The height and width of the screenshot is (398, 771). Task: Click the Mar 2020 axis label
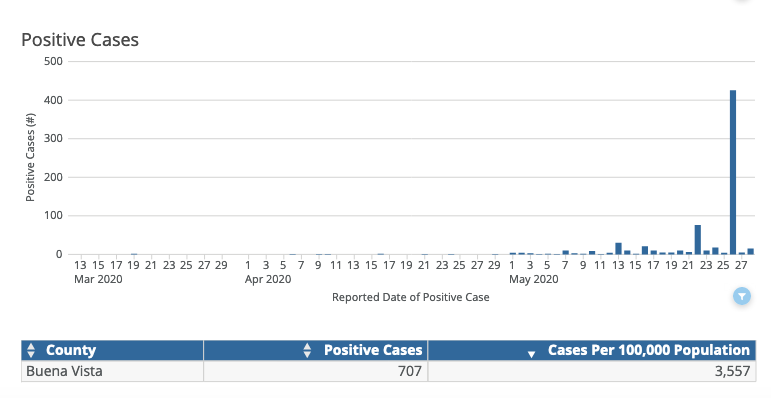(98, 279)
